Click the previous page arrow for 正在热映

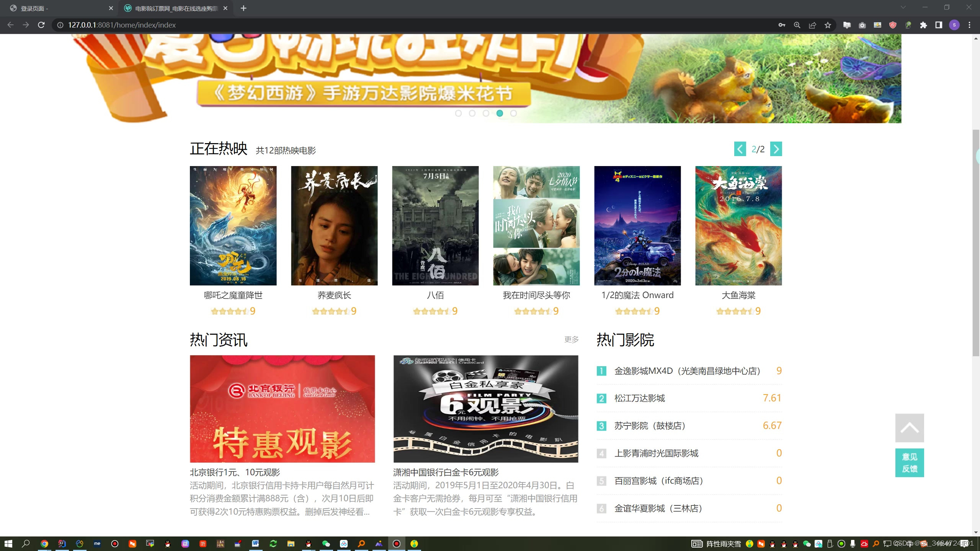[740, 149]
